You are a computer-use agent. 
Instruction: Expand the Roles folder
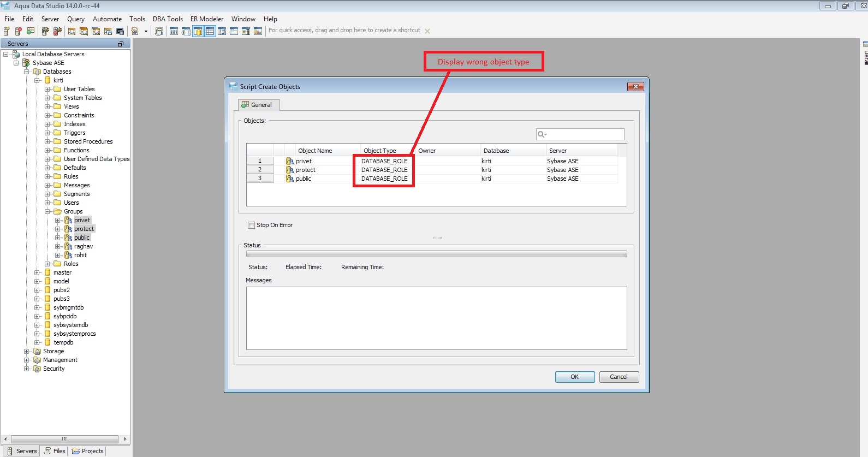[47, 264]
